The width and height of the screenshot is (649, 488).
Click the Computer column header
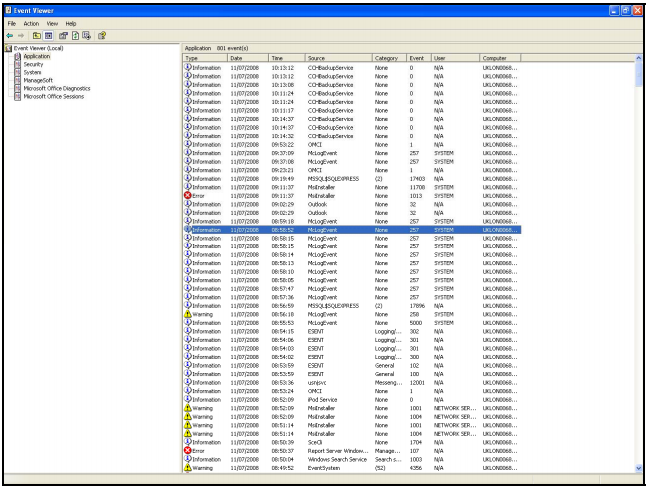[x=500, y=58]
